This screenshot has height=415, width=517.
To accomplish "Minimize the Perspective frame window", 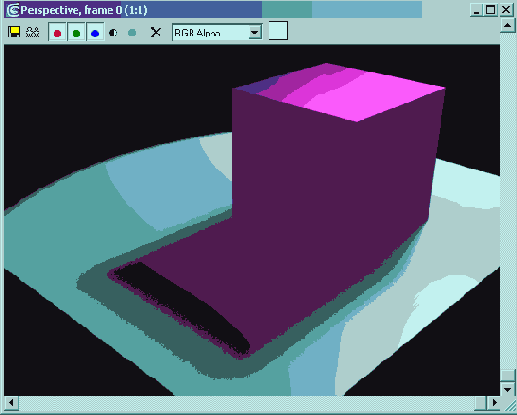I will 477,10.
